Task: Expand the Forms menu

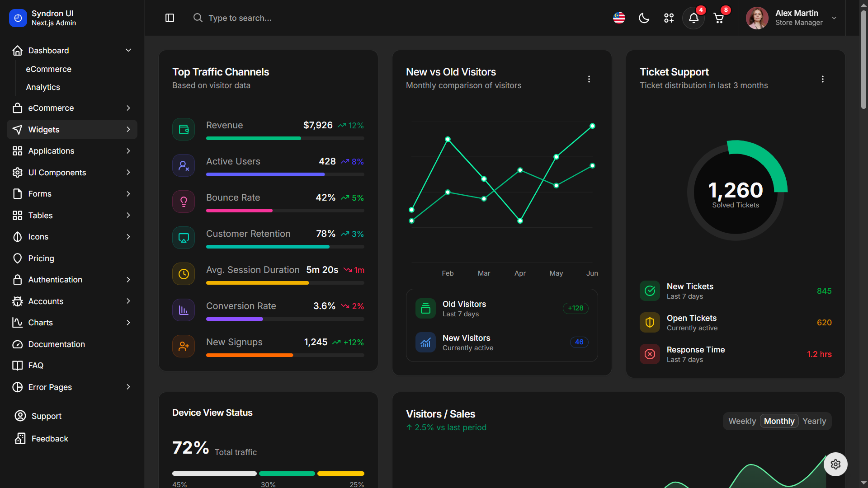Action: tap(72, 194)
